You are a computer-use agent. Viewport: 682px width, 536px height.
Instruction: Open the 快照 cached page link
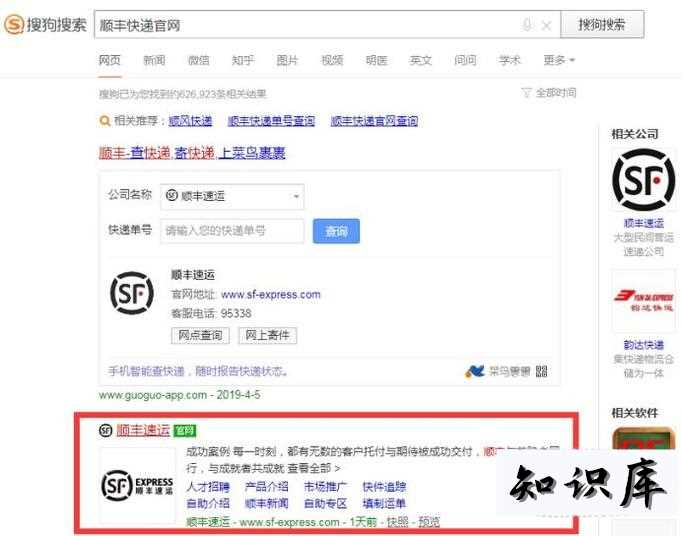398,522
